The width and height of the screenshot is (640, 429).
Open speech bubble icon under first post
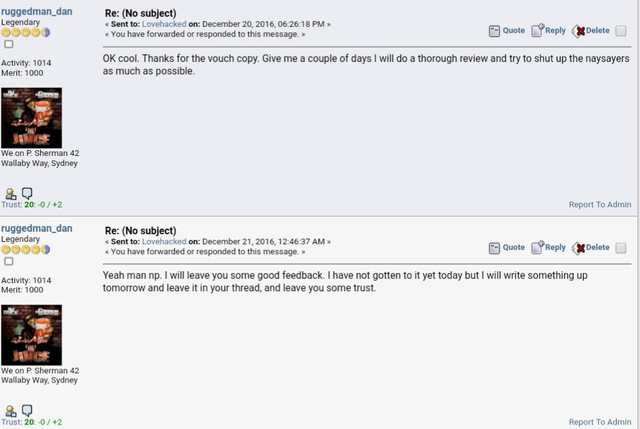tap(27, 193)
